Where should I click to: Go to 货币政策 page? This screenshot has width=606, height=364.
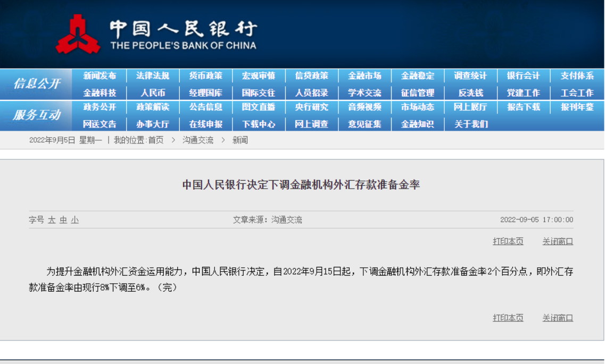point(205,75)
